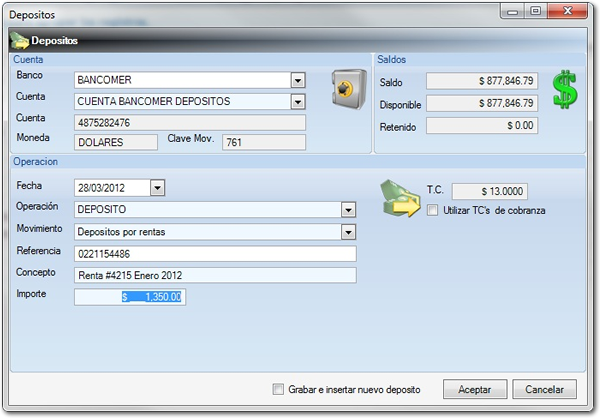The height and width of the screenshot is (418, 600).
Task: Click the Moneda DOLARES field
Action: click(x=116, y=142)
